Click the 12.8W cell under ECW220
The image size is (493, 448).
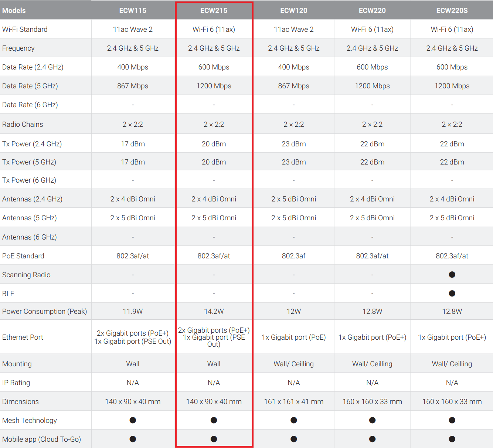372,311
